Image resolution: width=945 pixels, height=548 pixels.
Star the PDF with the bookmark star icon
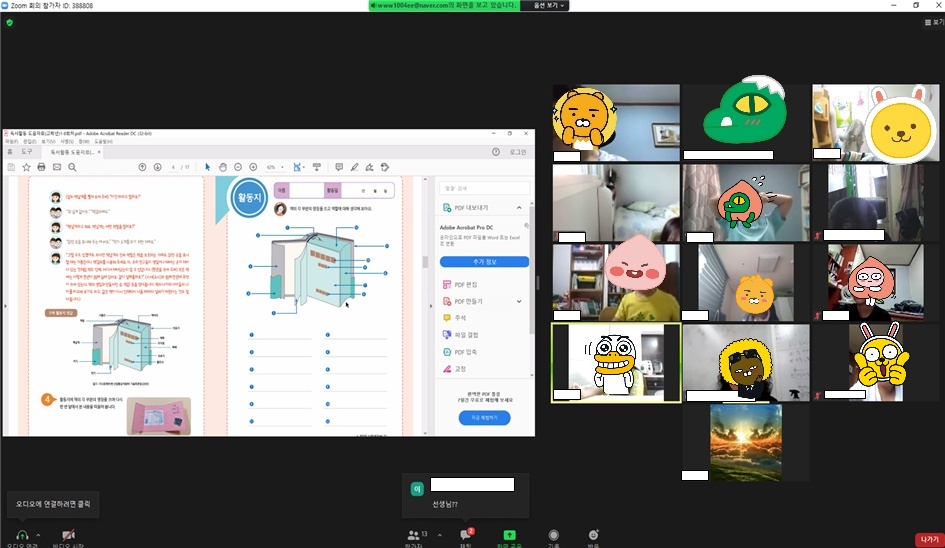[x=27, y=167]
